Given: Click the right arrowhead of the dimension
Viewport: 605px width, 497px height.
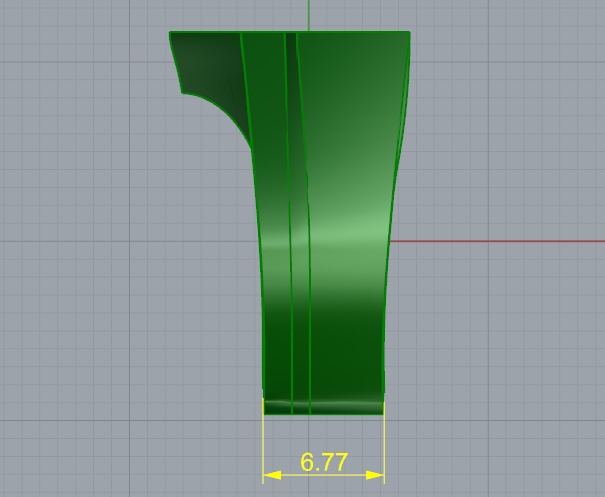Looking at the screenshot, I should 375,475.
